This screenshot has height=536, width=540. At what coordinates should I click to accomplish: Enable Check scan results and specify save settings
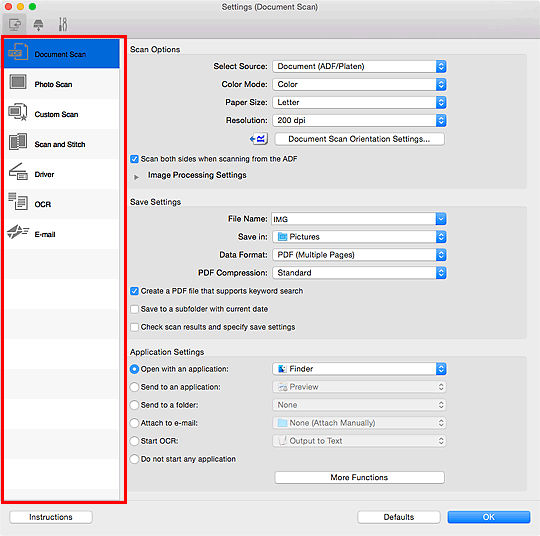point(134,327)
